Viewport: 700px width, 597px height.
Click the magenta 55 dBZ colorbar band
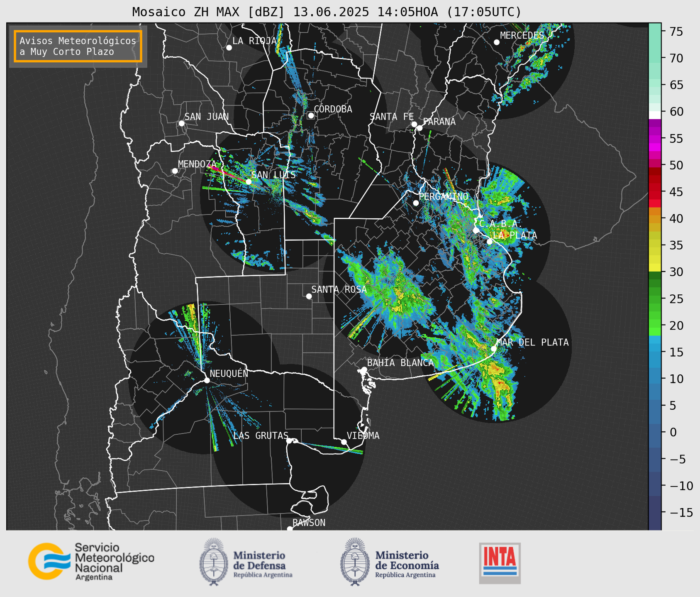[655, 138]
